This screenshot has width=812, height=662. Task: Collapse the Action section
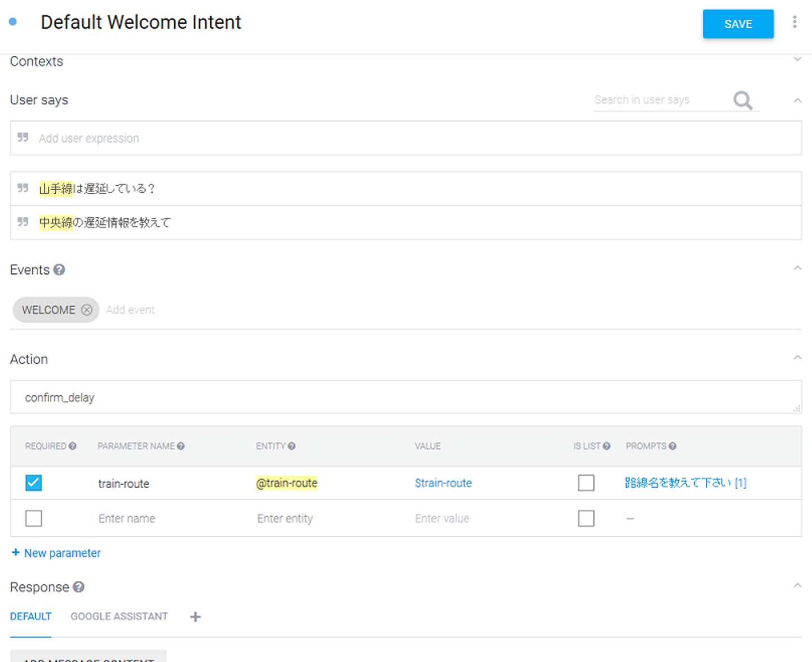[797, 358]
